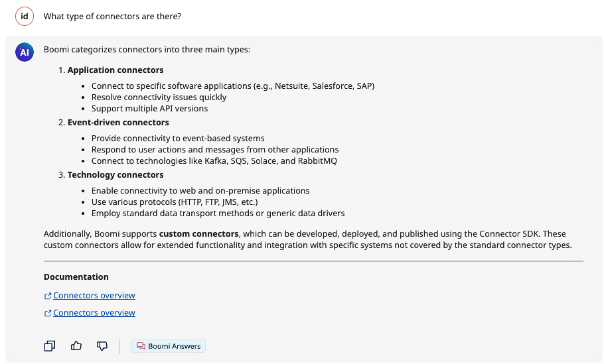The image size is (606, 364).
Task: Click the 'Documentation' heading
Action: click(76, 276)
